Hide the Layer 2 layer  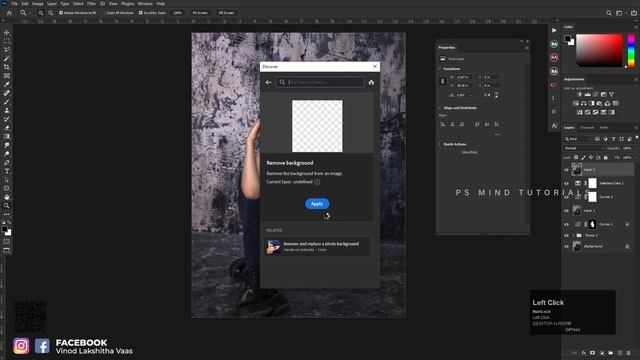tap(566, 170)
